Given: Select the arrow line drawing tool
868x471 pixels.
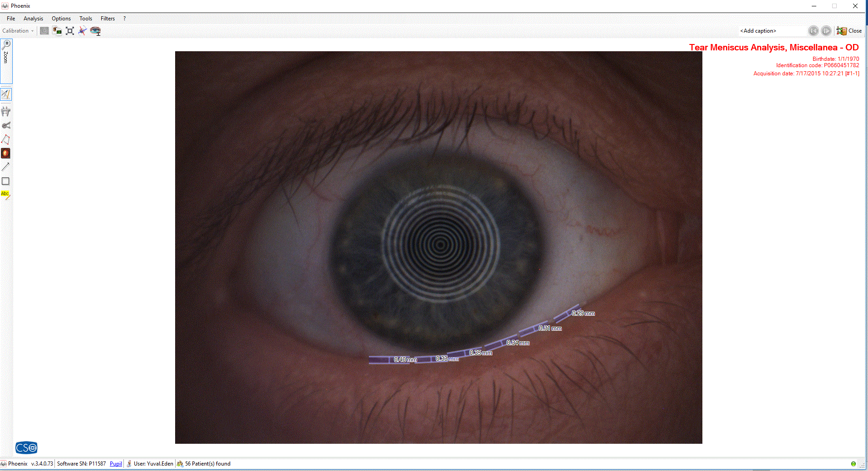Looking at the screenshot, I should (6, 167).
